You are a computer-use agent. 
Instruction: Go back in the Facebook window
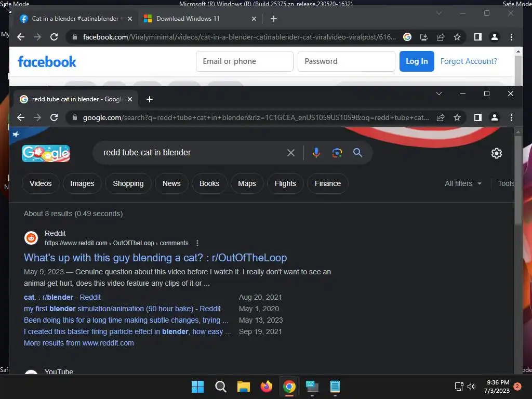pyautogui.click(x=21, y=37)
